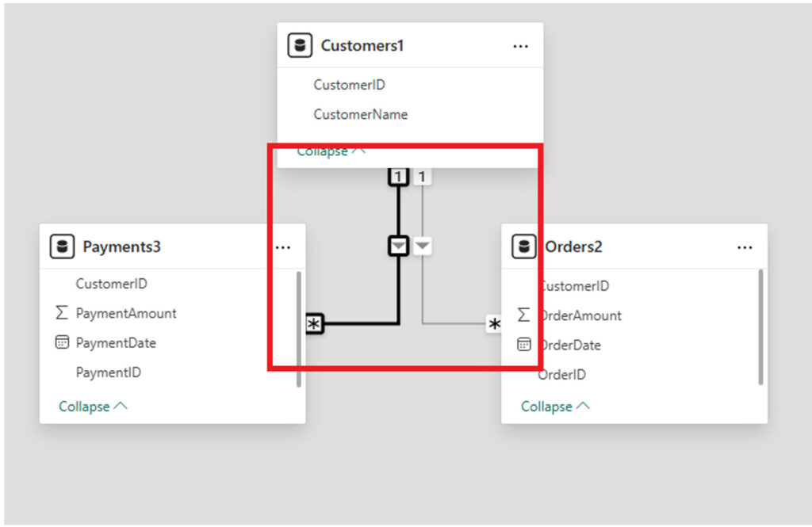Click the calendar icon beside PaymentDate

pos(62,343)
